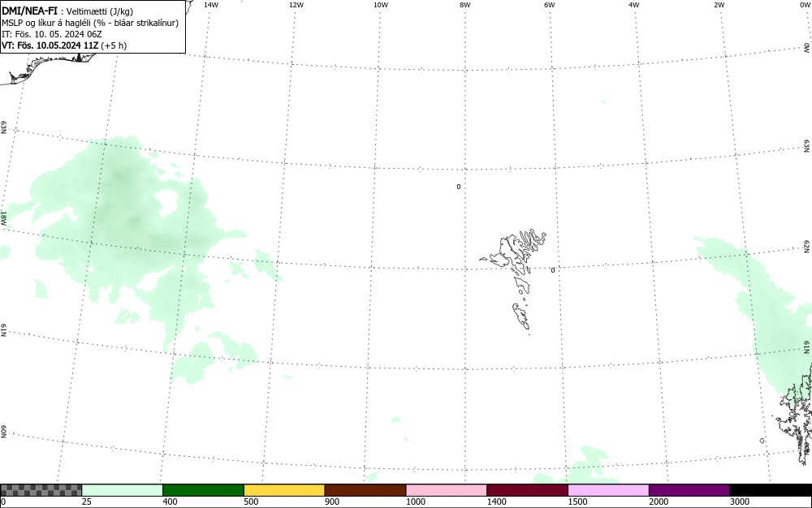The width and height of the screenshot is (812, 508).
Task: Click the gray checkered 0–25 legend swatch
Action: tap(41, 490)
